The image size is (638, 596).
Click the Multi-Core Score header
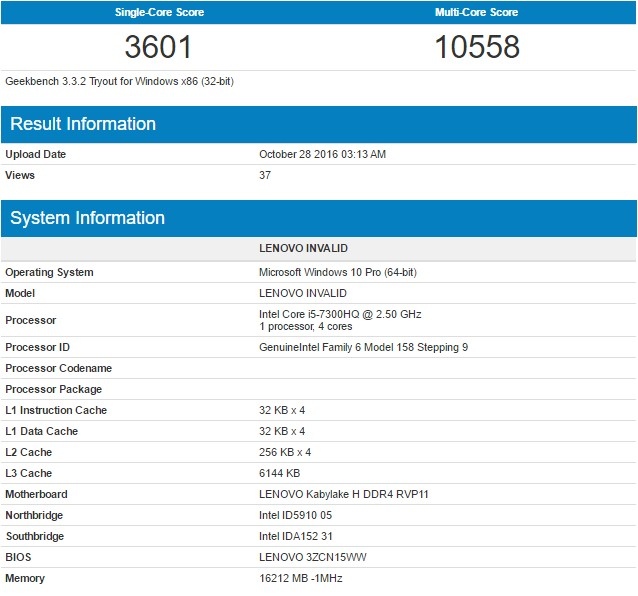pos(476,12)
